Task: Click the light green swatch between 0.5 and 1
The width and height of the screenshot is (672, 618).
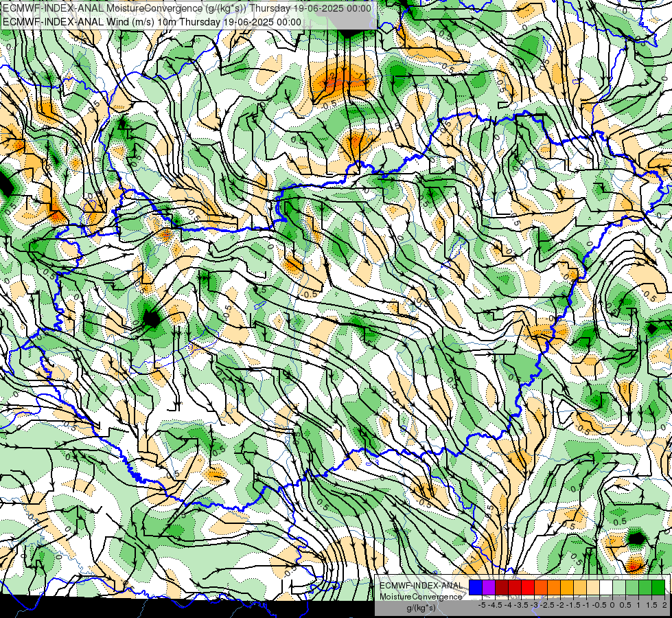Action: pos(632,587)
